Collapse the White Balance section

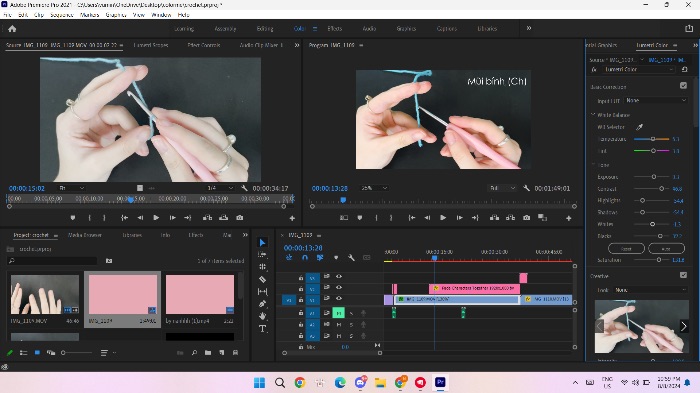[593, 115]
